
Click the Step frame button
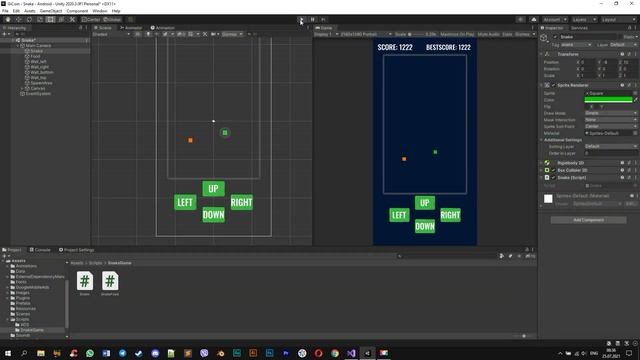point(323,20)
